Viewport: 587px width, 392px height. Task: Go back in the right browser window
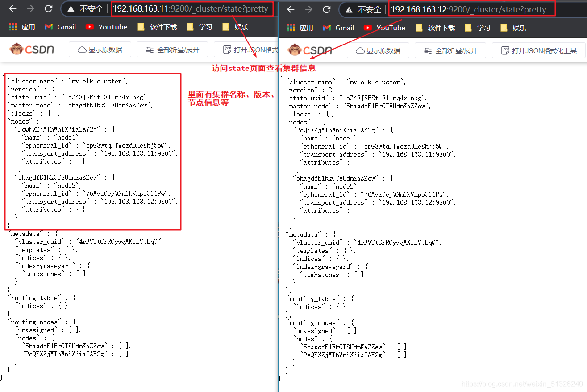click(x=291, y=9)
